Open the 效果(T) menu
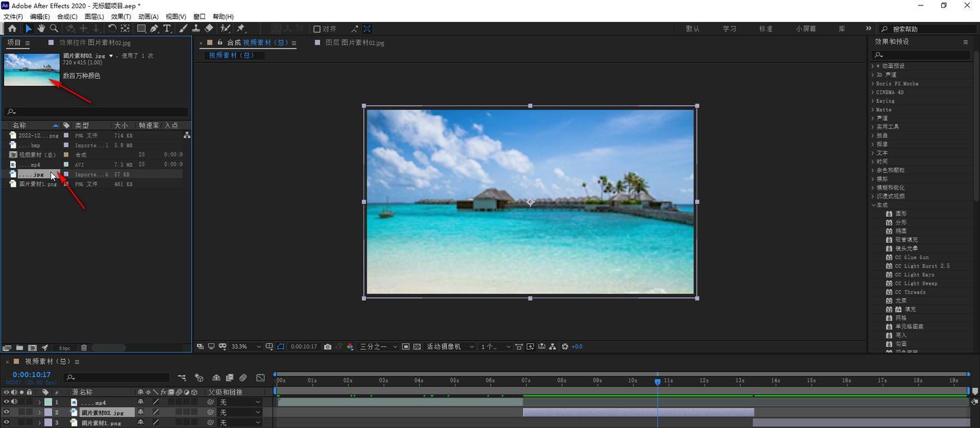This screenshot has width=980, height=428. [121, 17]
